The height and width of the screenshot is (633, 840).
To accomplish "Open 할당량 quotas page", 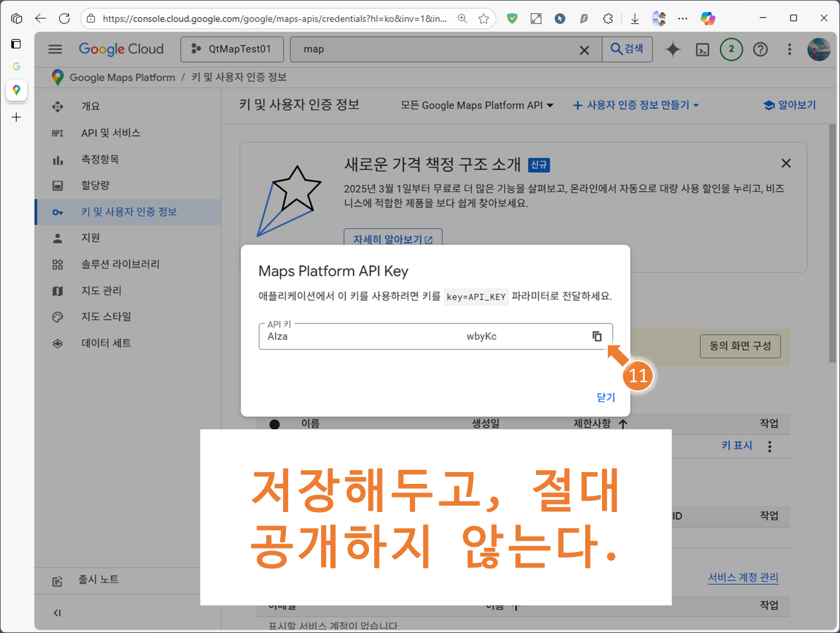I will [x=128, y=185].
